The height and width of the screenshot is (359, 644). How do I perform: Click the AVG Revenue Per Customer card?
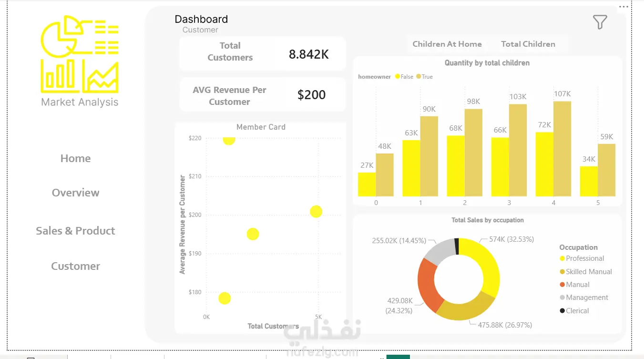click(263, 95)
